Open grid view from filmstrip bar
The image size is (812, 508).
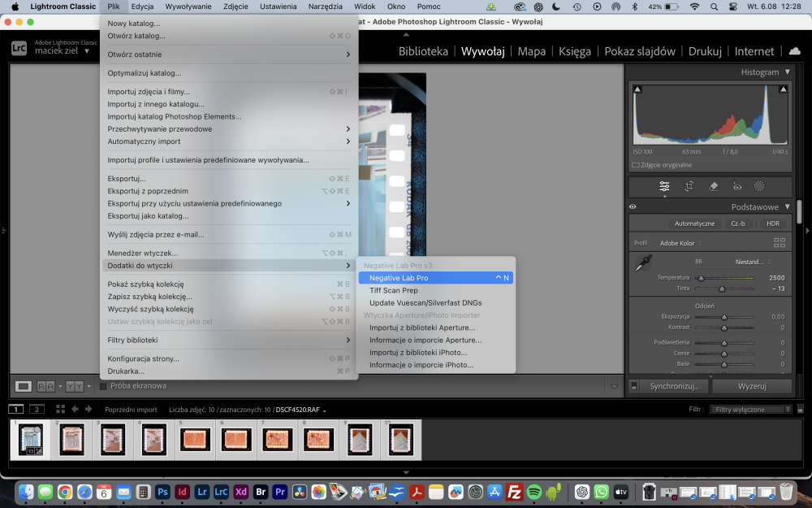tap(60, 409)
